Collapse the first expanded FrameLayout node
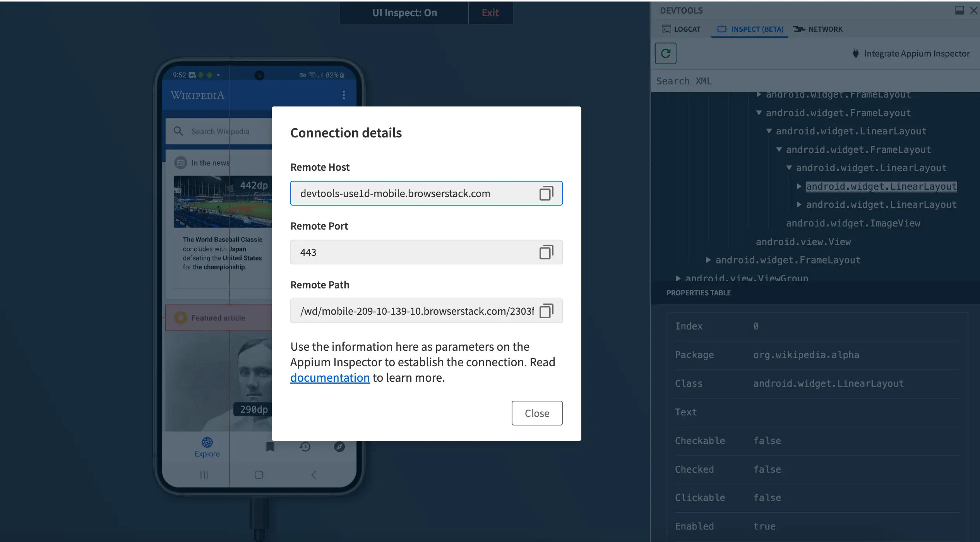This screenshot has height=542, width=980. (x=759, y=113)
